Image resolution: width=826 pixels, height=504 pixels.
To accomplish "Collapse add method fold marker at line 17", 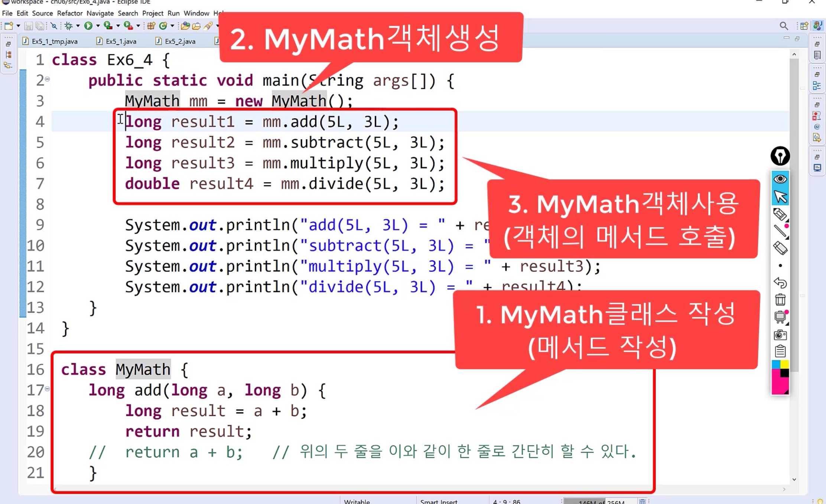I will click(x=47, y=388).
